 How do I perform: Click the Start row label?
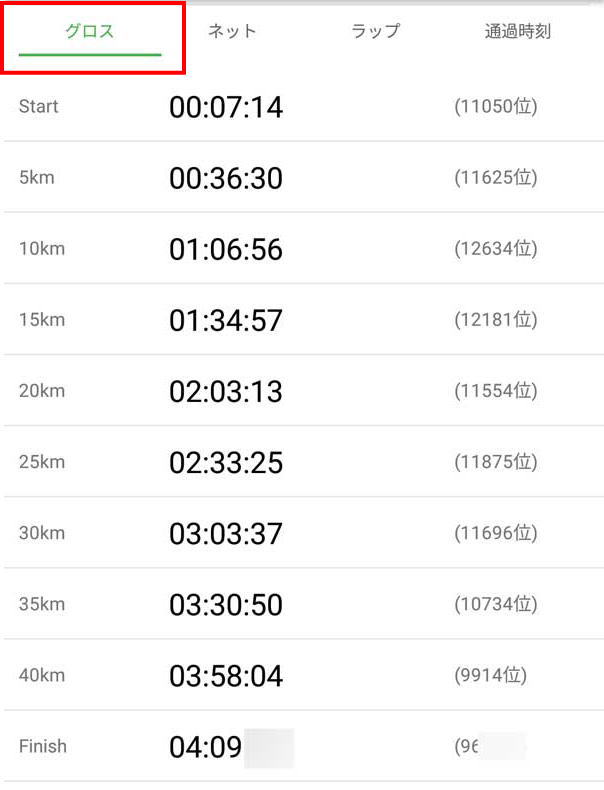[x=39, y=107]
